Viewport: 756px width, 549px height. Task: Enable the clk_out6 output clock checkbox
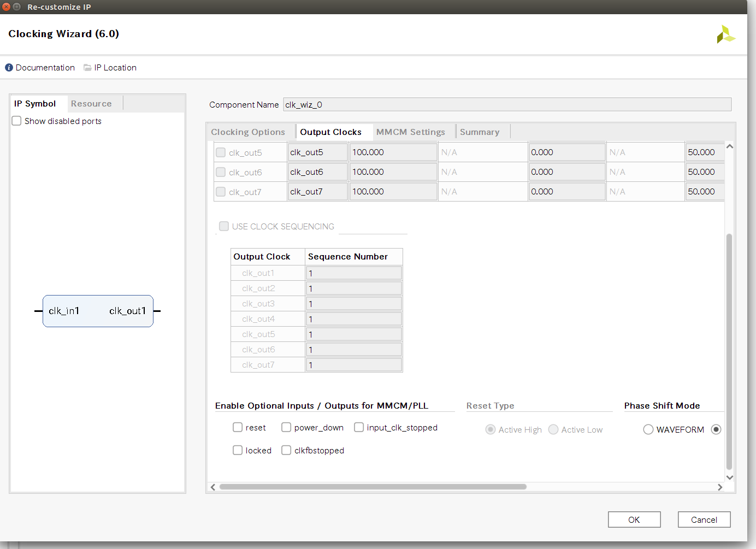click(221, 172)
